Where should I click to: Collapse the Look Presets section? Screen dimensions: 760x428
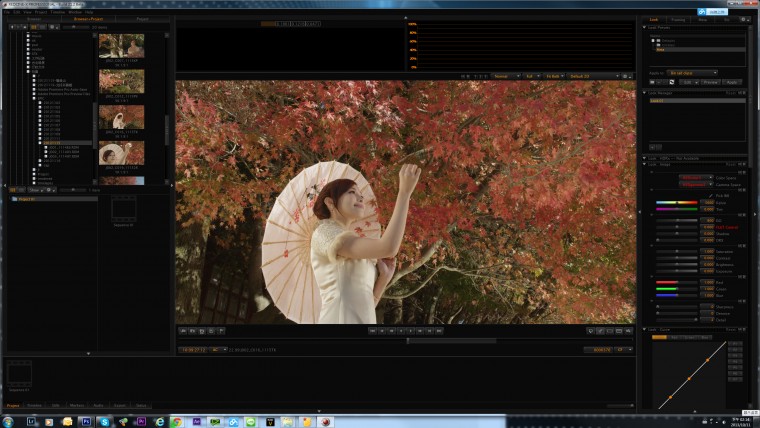click(646, 27)
